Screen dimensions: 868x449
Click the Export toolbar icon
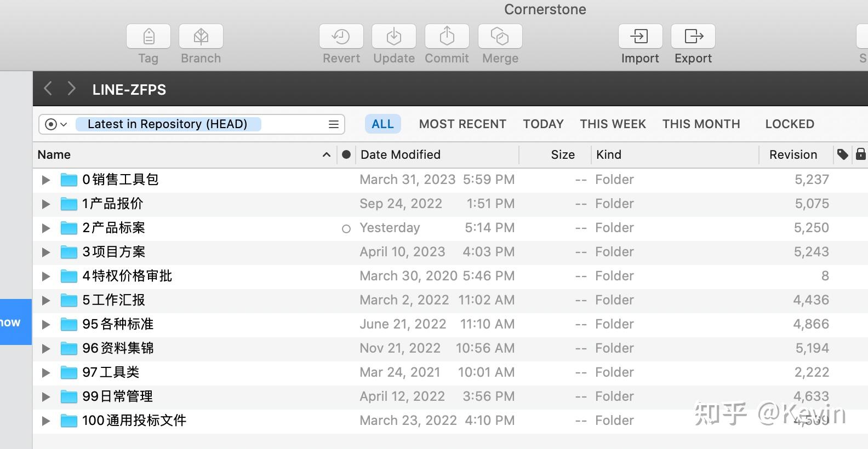(693, 37)
